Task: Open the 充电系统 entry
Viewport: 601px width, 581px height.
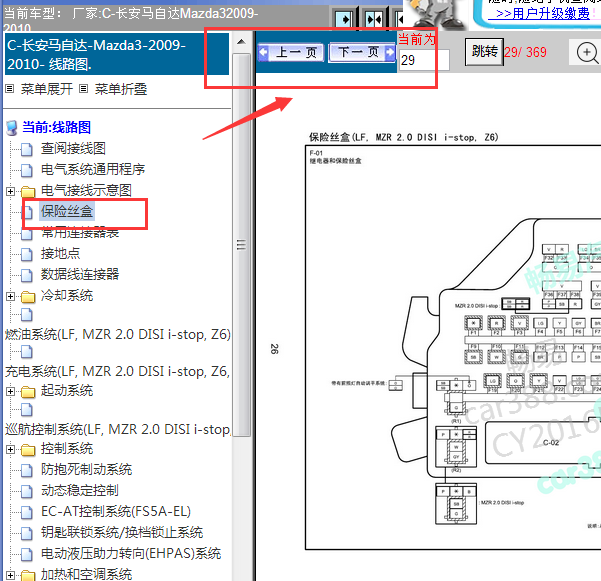Action: point(117,371)
